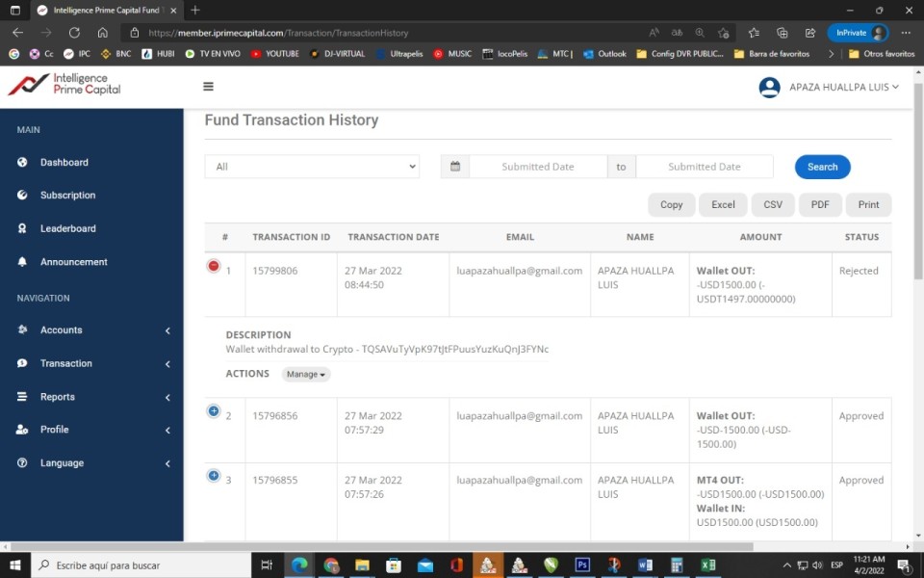
Task: Click the browser home icon
Action: [103, 33]
